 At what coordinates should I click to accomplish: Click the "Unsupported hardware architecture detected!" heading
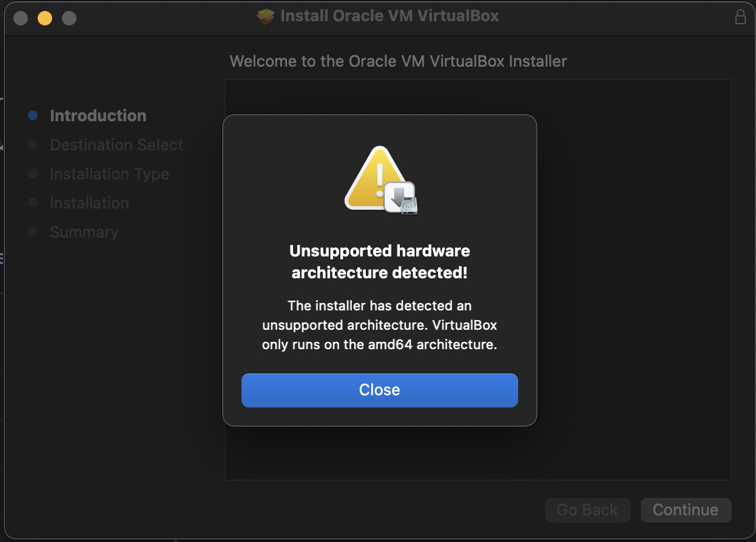(380, 262)
